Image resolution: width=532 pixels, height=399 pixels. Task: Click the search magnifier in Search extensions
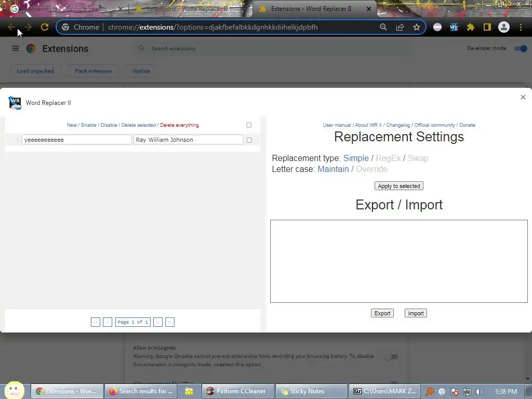(141, 48)
